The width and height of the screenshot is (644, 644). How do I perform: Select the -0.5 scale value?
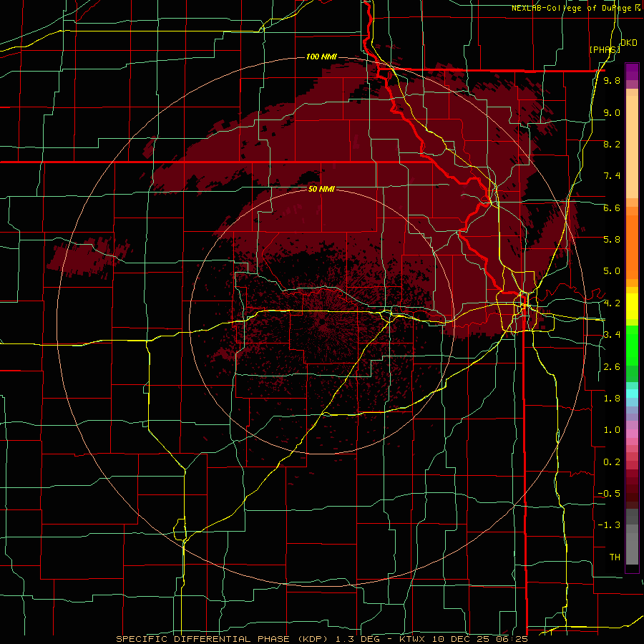point(609,494)
